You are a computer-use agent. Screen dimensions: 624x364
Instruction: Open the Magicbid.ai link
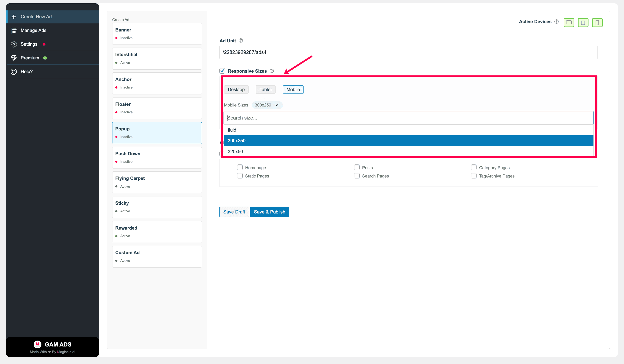pyautogui.click(x=66, y=352)
